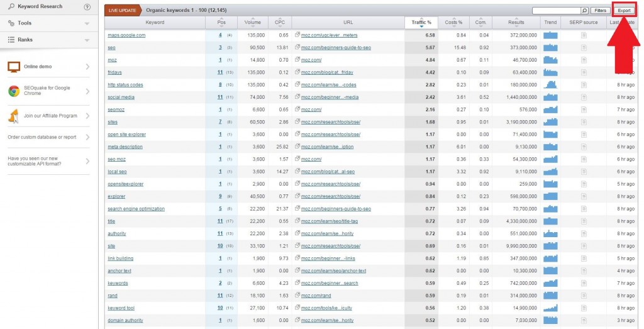Click the Tools menu list icon
The width and height of the screenshot is (644, 329).
(x=11, y=23)
